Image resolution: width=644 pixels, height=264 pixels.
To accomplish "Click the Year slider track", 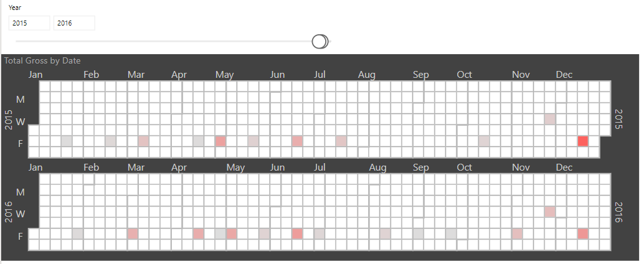I will coord(173,42).
